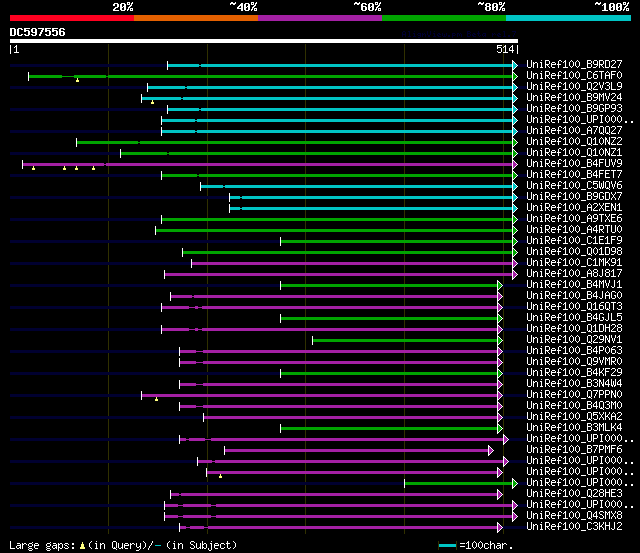Click the cyan arrowhead ending the B9RD27 bar

[515, 65]
